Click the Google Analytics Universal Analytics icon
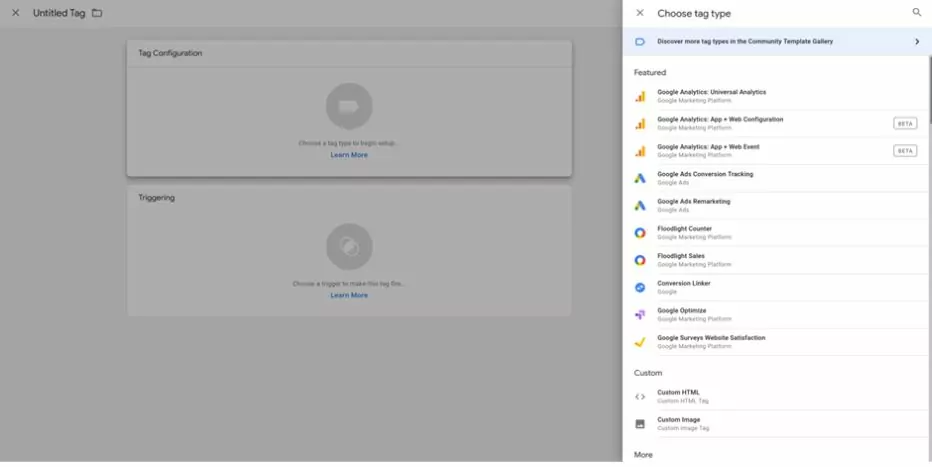The image size is (932, 467). pyautogui.click(x=640, y=96)
